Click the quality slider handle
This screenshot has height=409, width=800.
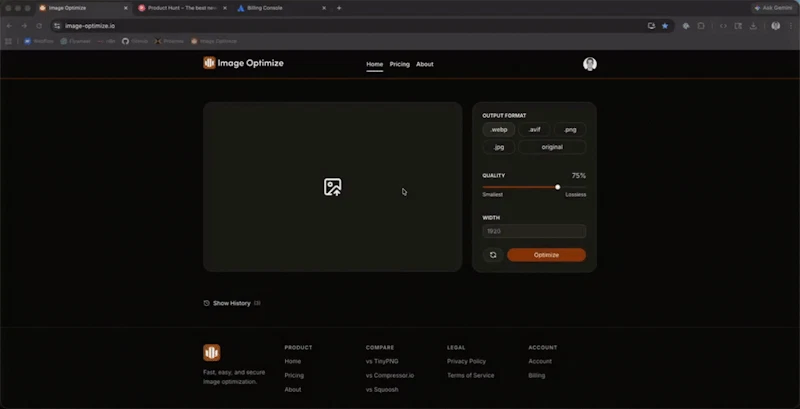pos(558,187)
